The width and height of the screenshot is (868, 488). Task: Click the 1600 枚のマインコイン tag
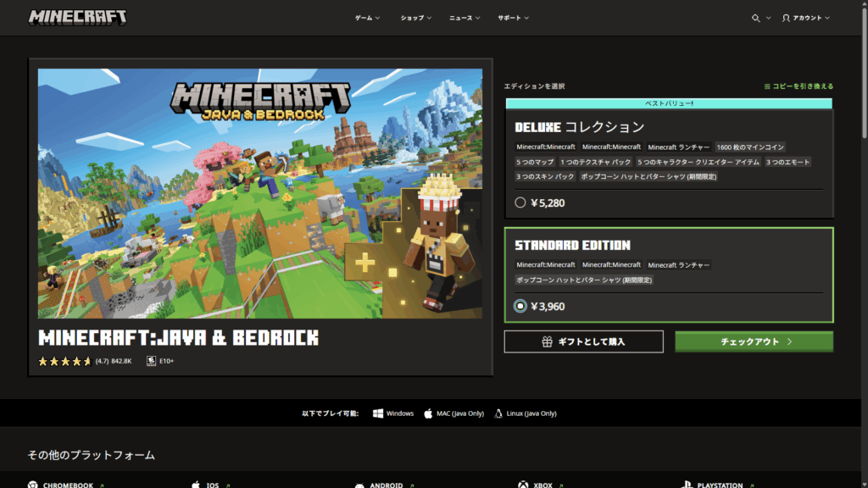click(750, 147)
